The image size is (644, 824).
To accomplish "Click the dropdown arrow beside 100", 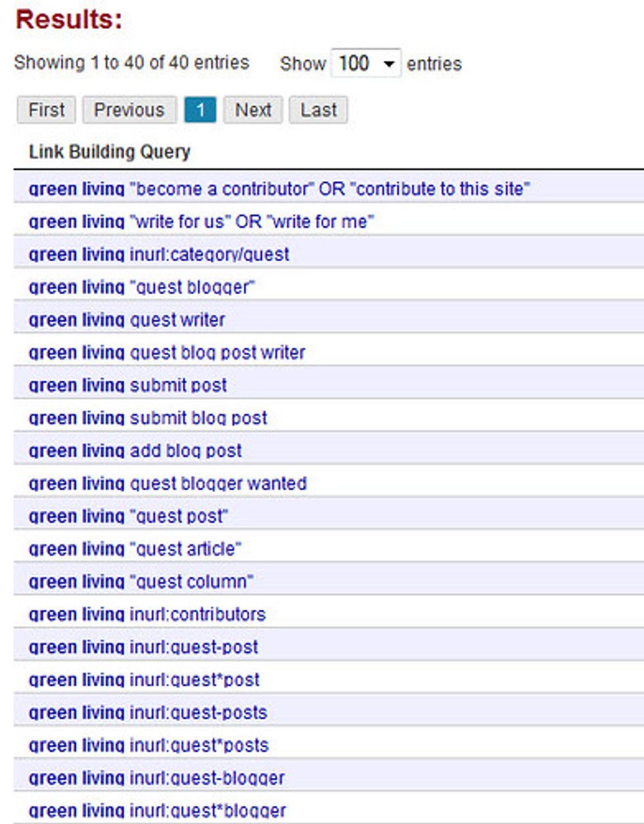I will tap(389, 64).
